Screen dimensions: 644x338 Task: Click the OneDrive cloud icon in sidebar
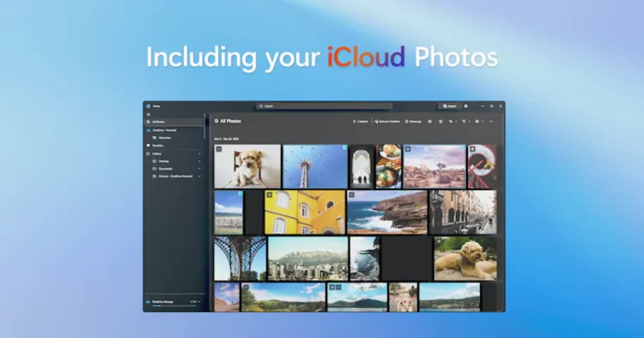148,130
